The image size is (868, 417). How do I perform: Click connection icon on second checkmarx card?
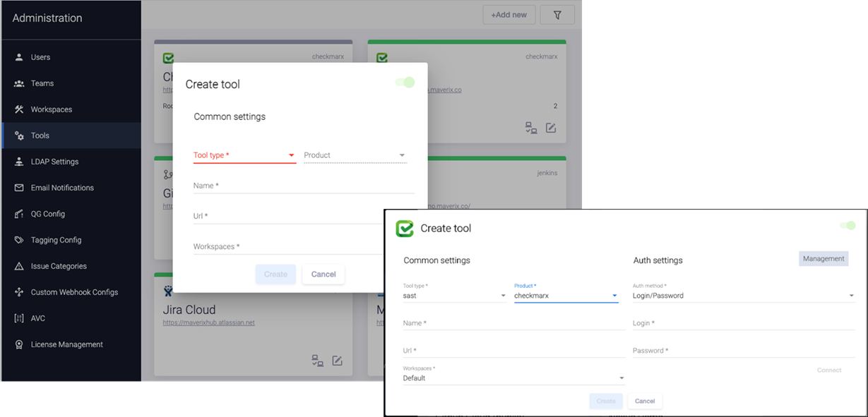click(x=531, y=128)
